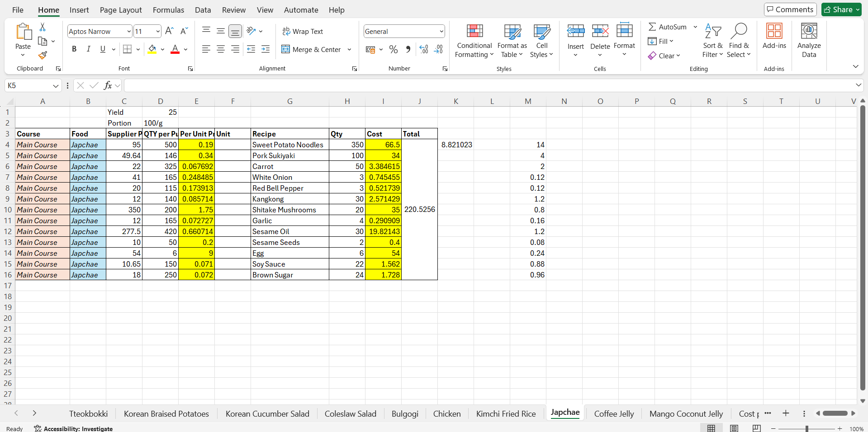Increase font size with the larger A

click(x=169, y=31)
